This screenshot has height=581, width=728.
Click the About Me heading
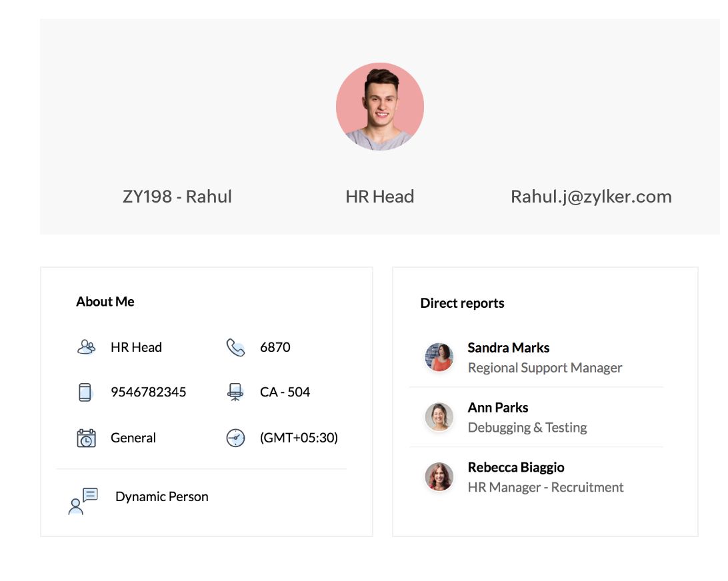105,302
